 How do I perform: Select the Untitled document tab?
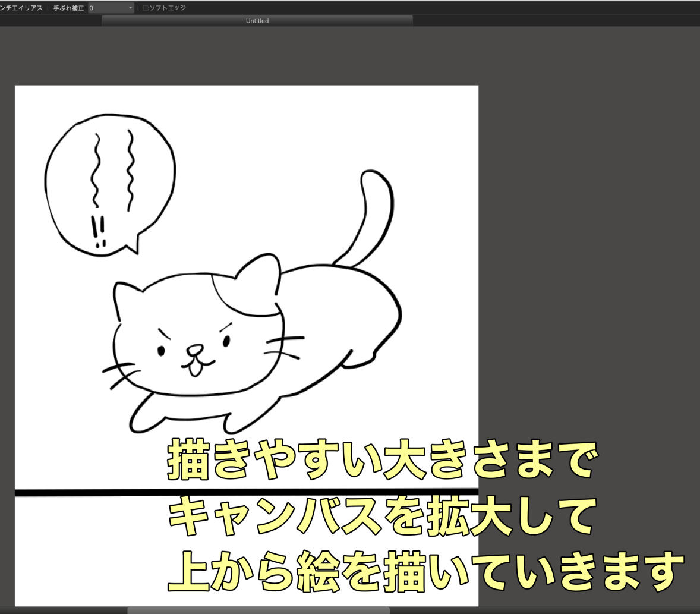pyautogui.click(x=257, y=21)
